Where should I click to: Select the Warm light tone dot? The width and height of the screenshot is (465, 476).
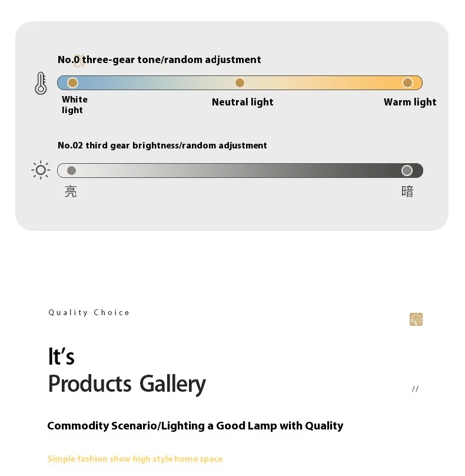[x=407, y=83]
